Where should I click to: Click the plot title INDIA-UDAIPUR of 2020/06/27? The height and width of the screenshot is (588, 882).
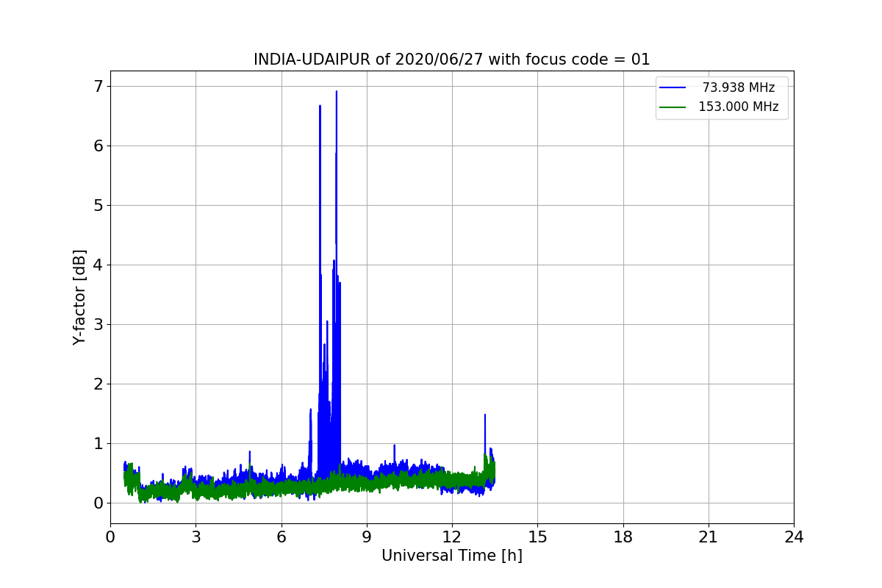point(452,60)
